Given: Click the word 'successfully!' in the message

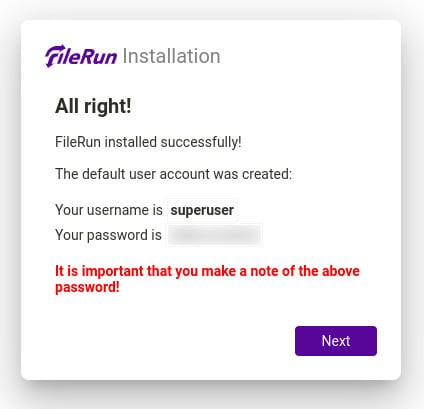Looking at the screenshot, I should (201, 142).
